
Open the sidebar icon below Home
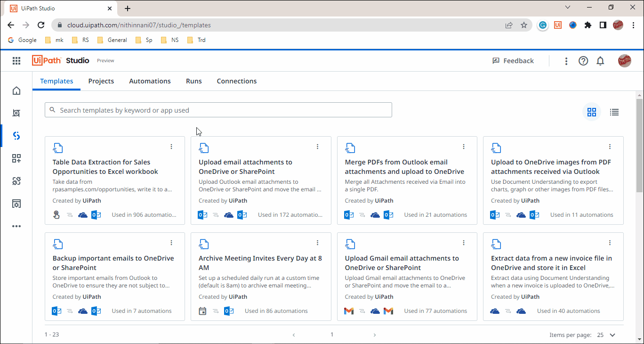tap(16, 113)
